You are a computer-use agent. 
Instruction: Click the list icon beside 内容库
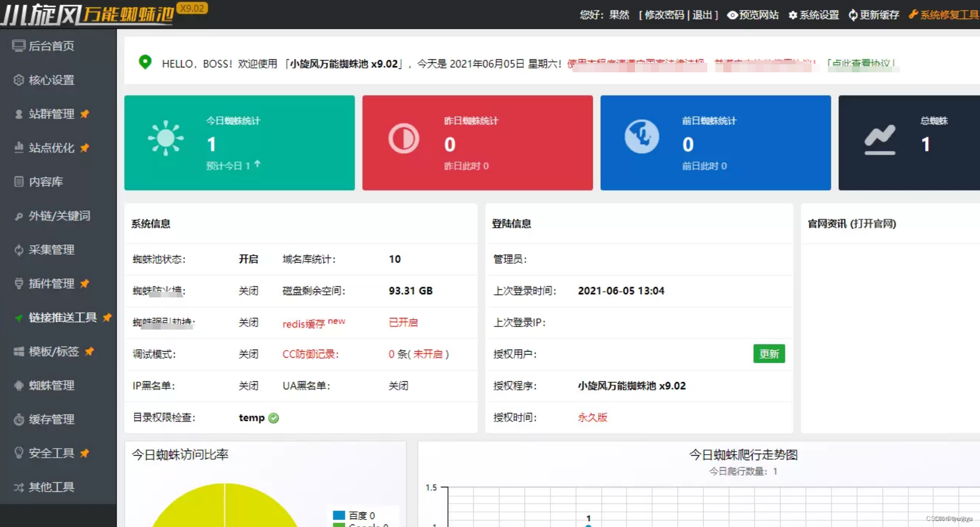19,181
